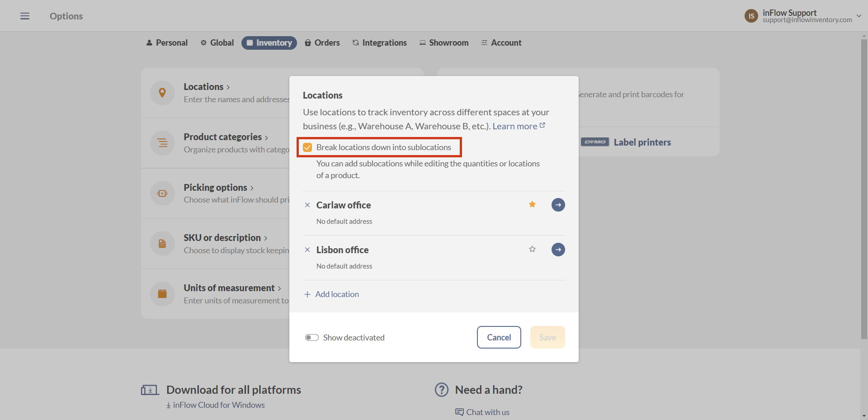Remove Carlaw office with the X icon
The image size is (868, 420).
pyautogui.click(x=307, y=205)
